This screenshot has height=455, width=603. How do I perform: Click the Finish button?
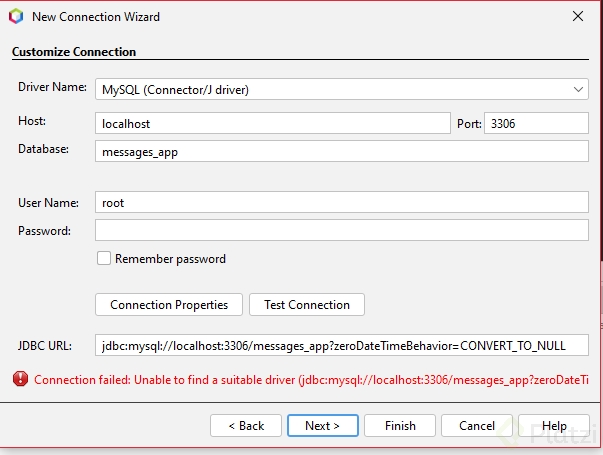click(400, 425)
